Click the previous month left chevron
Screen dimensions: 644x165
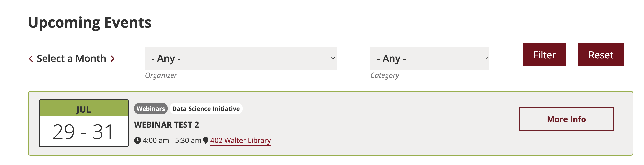pos(31,59)
